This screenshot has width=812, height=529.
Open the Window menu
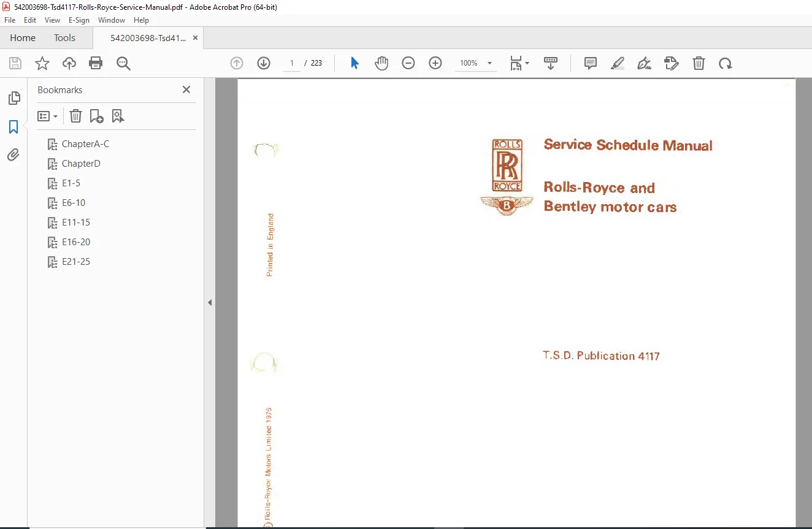tap(112, 20)
